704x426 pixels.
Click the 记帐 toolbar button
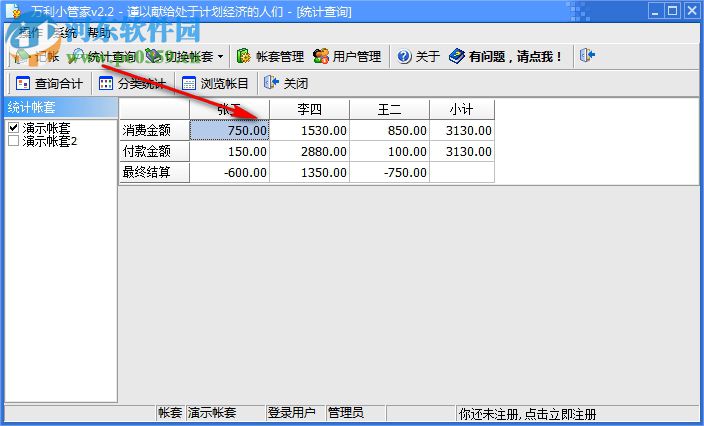click(x=37, y=56)
